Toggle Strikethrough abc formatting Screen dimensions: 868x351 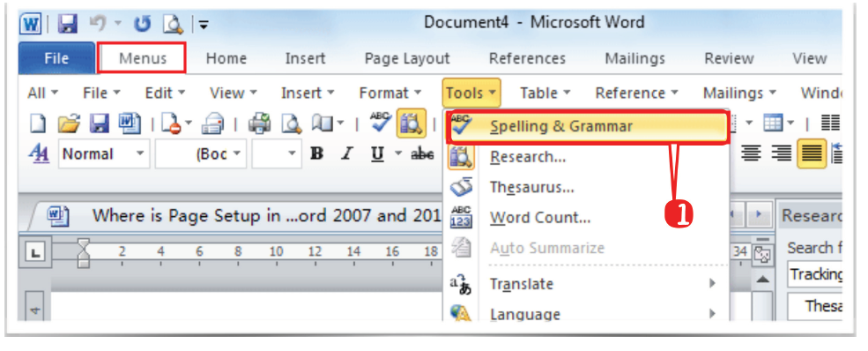coord(422,154)
